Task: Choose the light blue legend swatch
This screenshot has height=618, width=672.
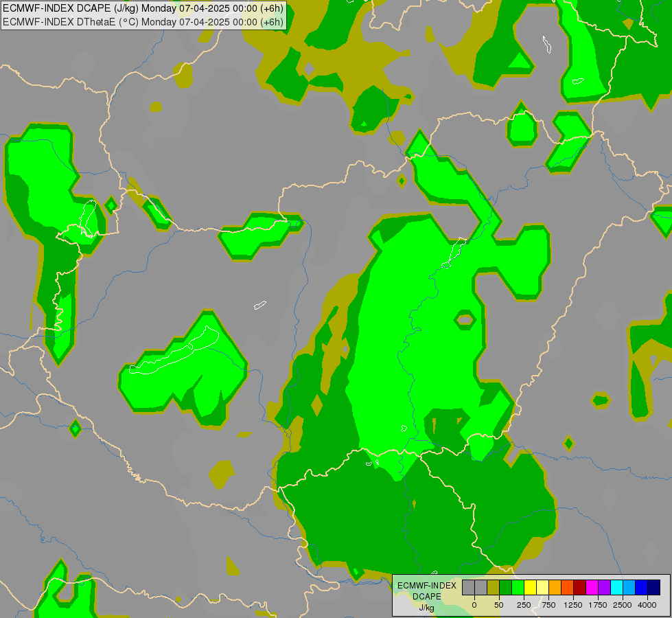Action: click(629, 587)
